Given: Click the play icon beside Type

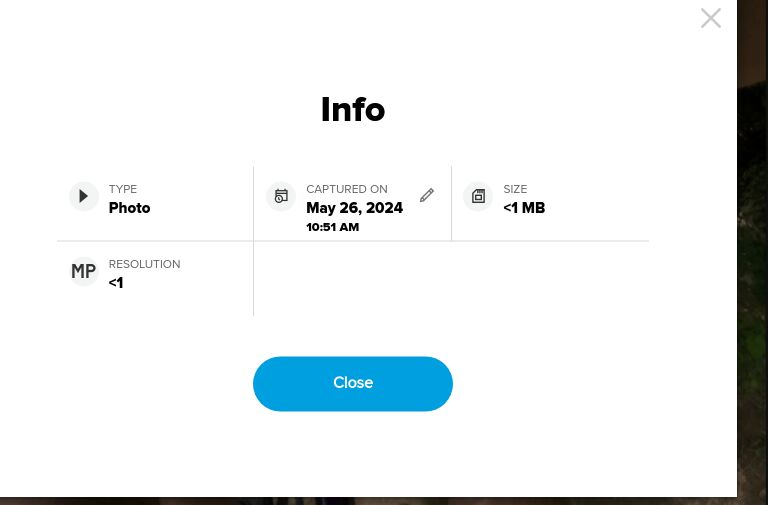Looking at the screenshot, I should pos(84,196).
